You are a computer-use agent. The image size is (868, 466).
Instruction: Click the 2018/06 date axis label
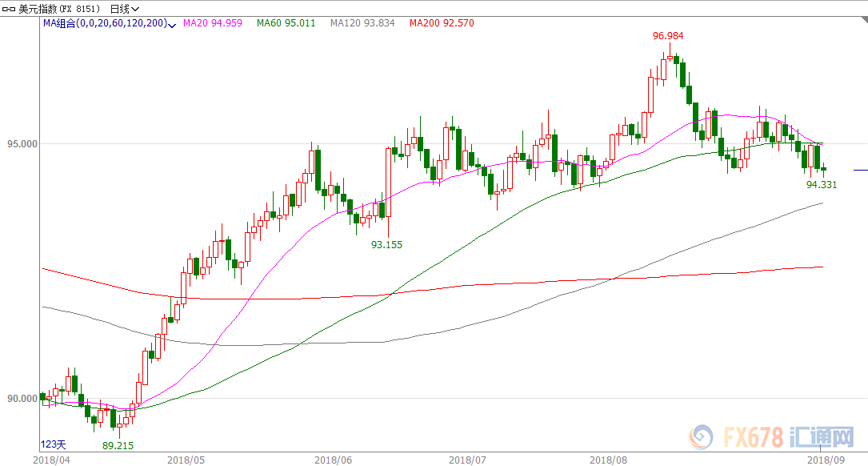pyautogui.click(x=334, y=460)
